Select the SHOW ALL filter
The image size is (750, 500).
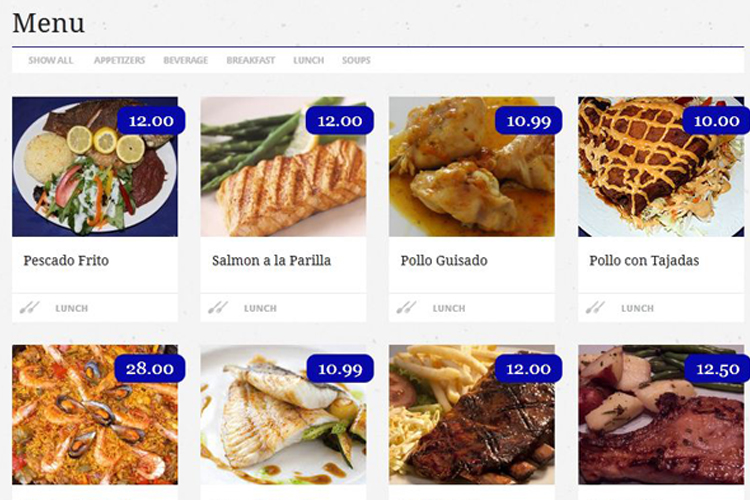point(51,60)
